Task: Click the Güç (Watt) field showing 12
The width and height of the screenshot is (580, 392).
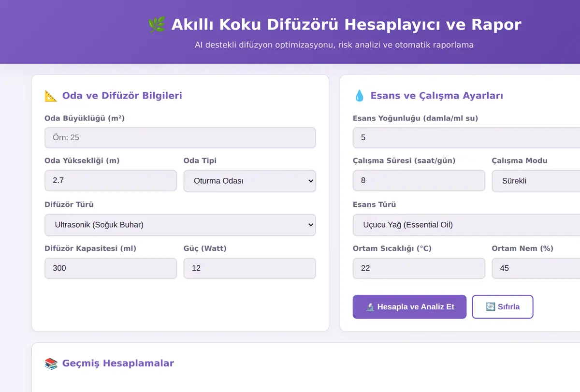Action: pyautogui.click(x=250, y=268)
